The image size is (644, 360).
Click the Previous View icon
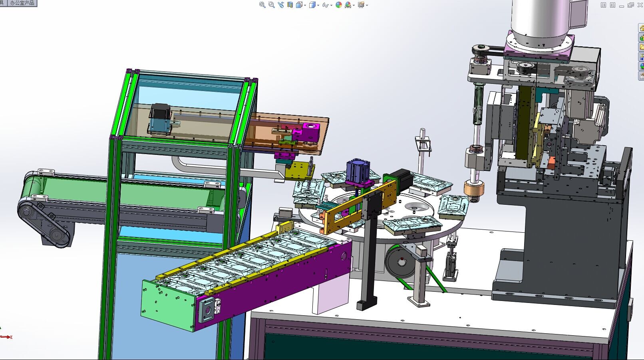[281, 5]
